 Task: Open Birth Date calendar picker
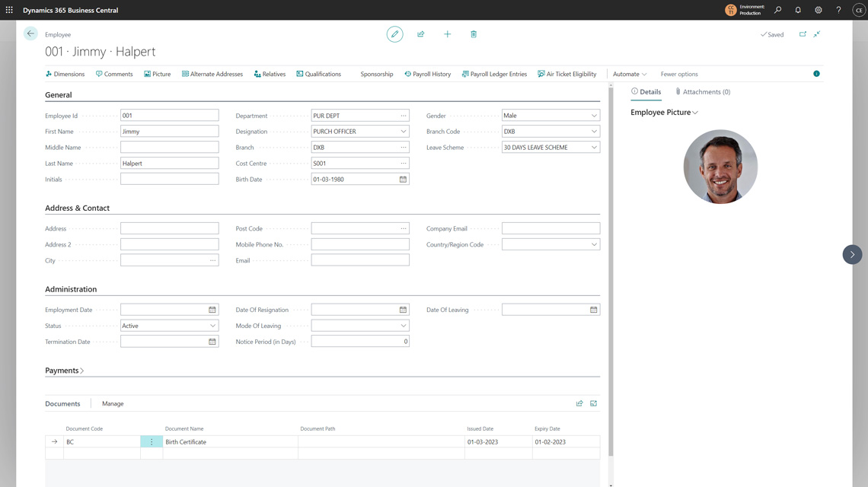(403, 180)
